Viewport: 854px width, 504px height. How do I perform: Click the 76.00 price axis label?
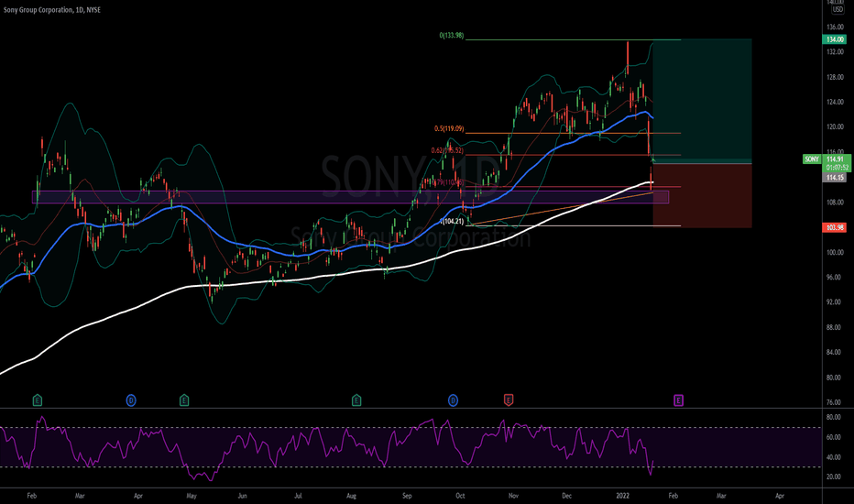[835, 402]
